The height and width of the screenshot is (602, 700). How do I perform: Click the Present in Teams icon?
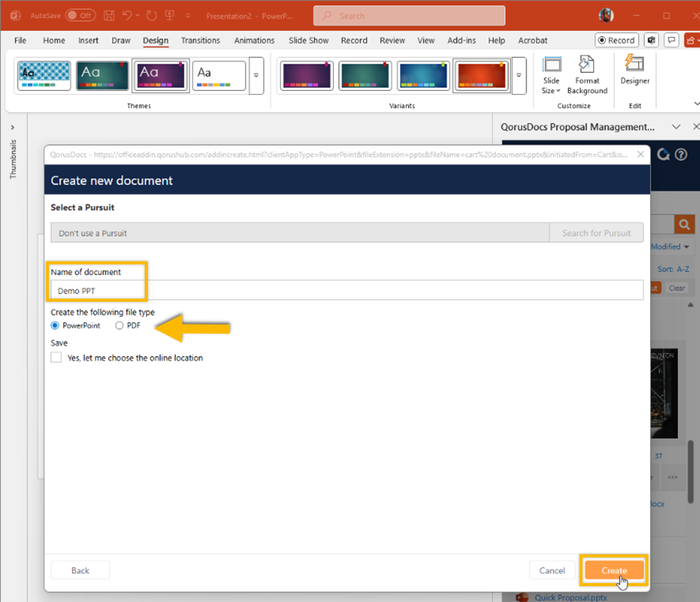click(651, 40)
